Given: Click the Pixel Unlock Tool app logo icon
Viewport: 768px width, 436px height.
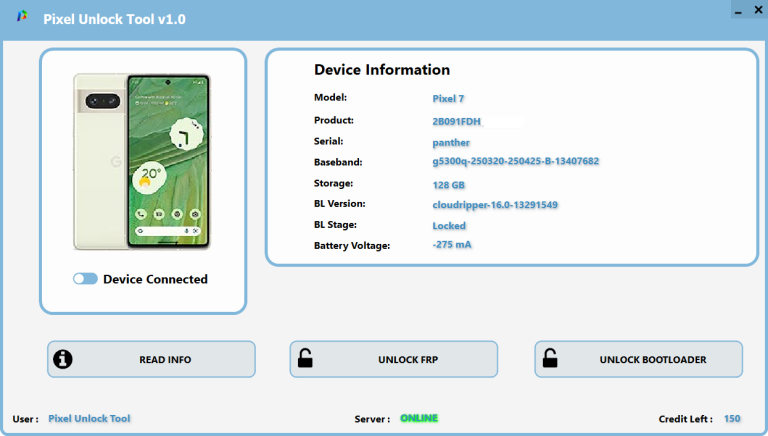Looking at the screenshot, I should click(22, 17).
